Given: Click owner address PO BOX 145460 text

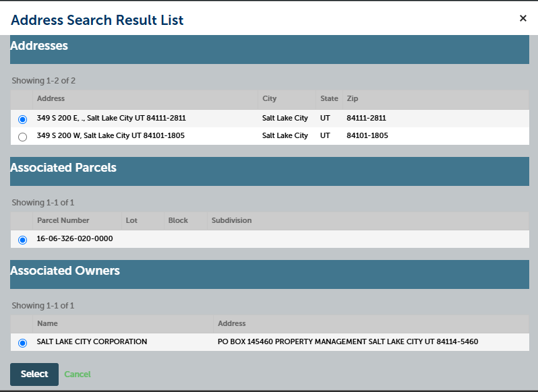Looking at the screenshot, I should click(348, 342).
